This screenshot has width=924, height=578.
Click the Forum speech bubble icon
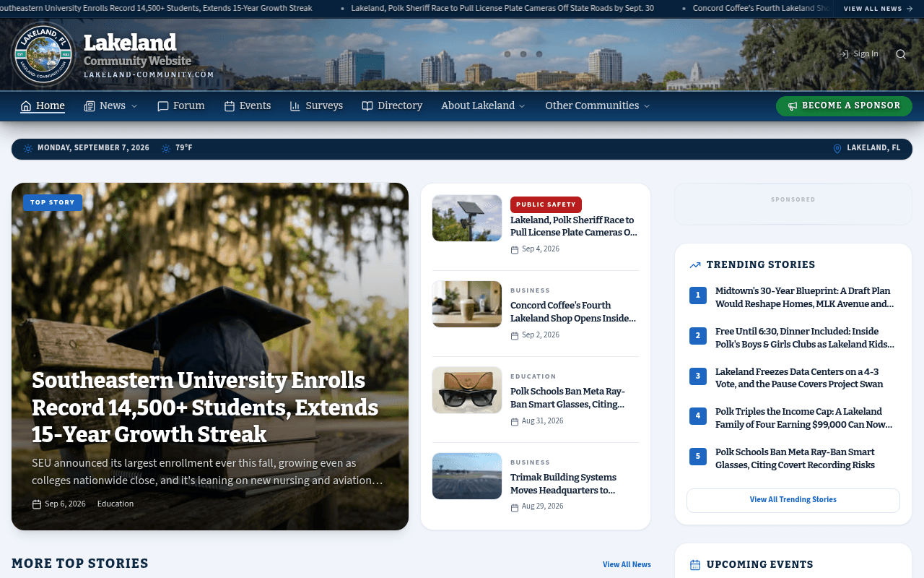(x=163, y=106)
